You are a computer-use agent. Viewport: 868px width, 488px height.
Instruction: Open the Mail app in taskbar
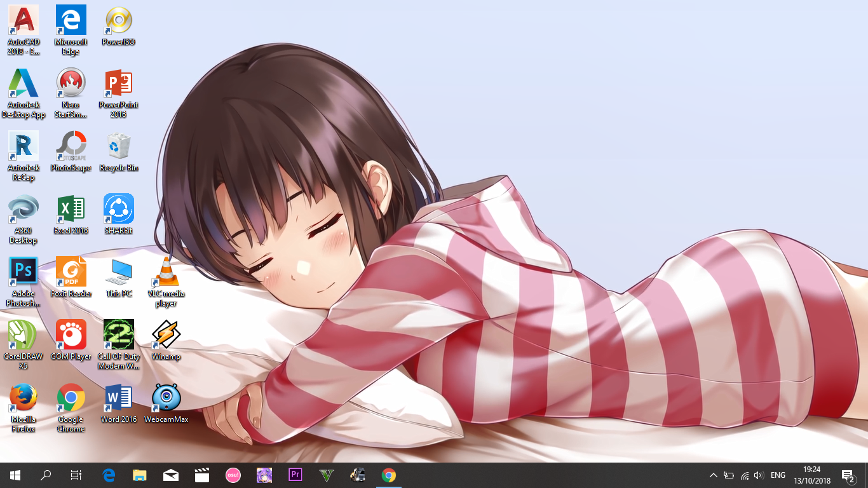171,475
